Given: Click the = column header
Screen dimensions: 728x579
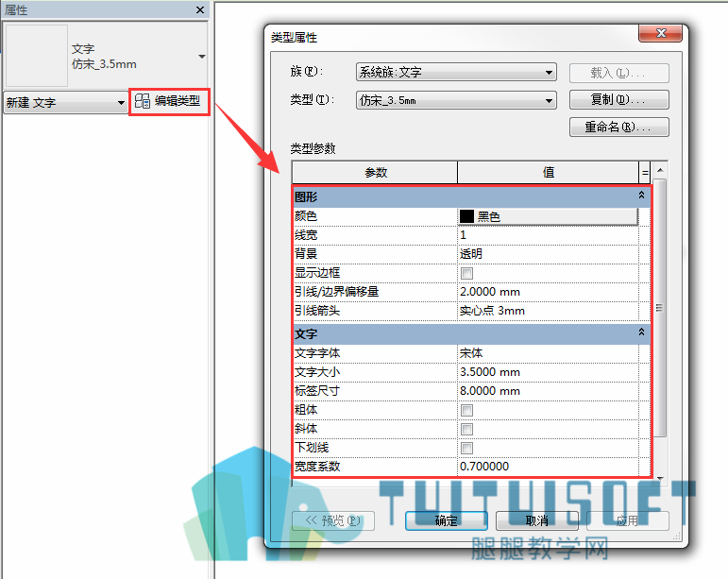Looking at the screenshot, I should [x=644, y=173].
